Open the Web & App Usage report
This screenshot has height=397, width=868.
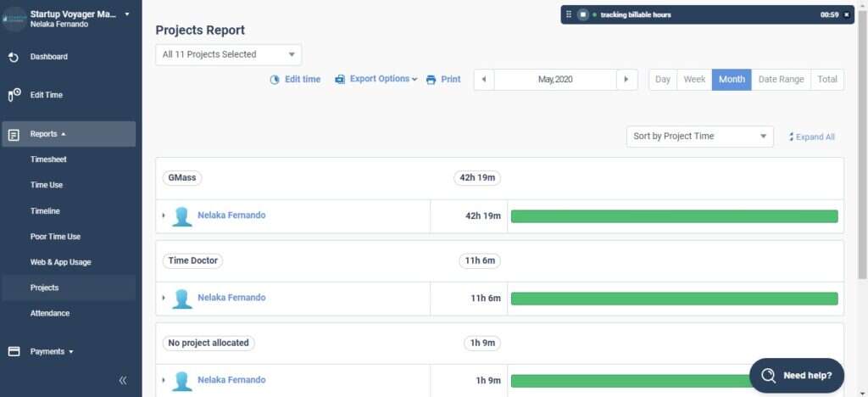[x=60, y=262]
